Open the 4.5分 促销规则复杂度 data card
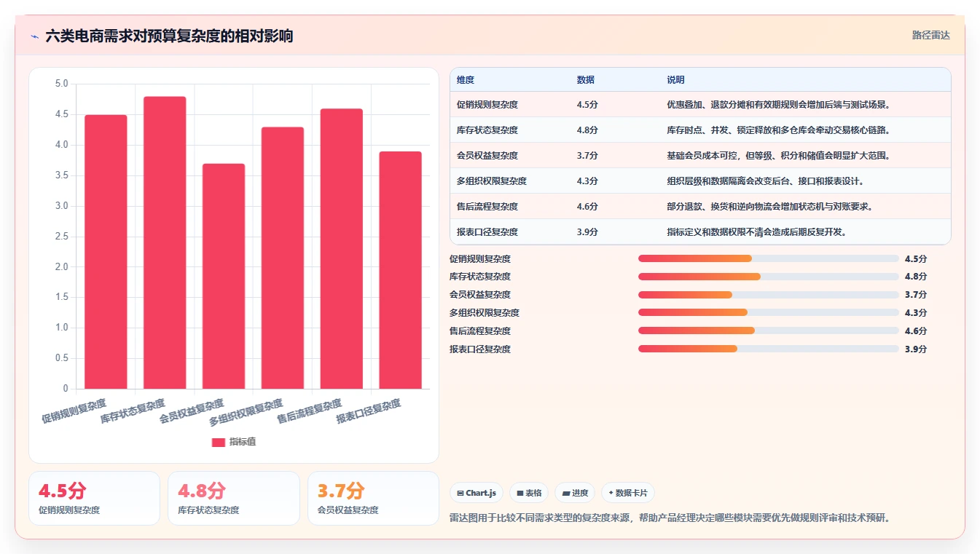The image size is (980, 554). pos(94,498)
